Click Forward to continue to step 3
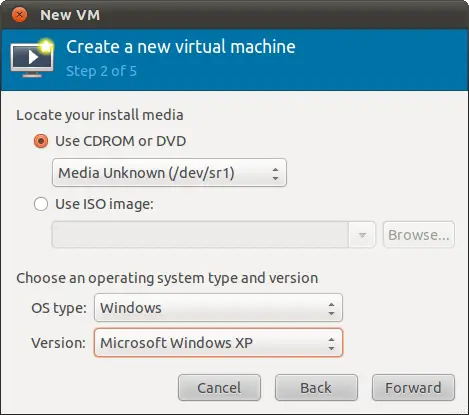This screenshot has height=415, width=469. coord(413,388)
